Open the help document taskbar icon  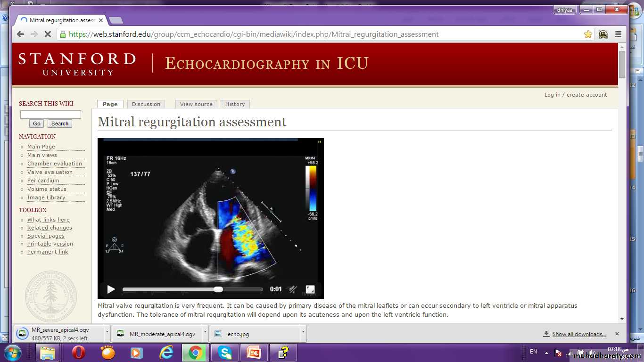283,353
